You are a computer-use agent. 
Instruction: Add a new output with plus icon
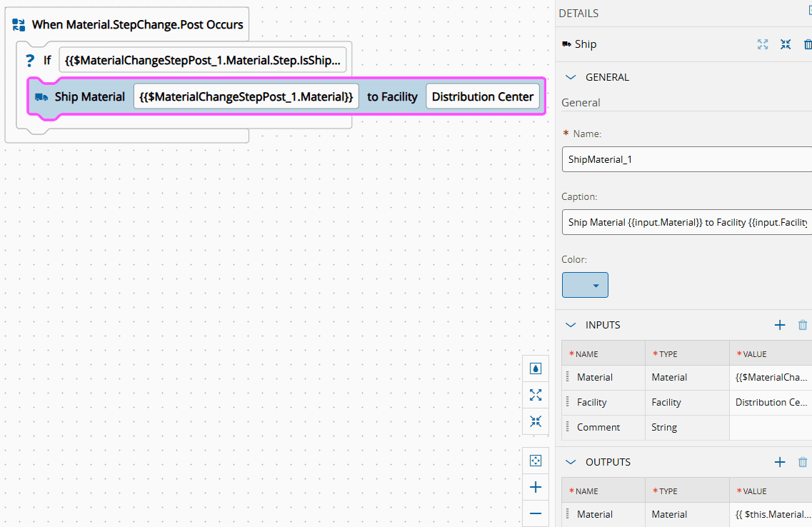pos(780,462)
